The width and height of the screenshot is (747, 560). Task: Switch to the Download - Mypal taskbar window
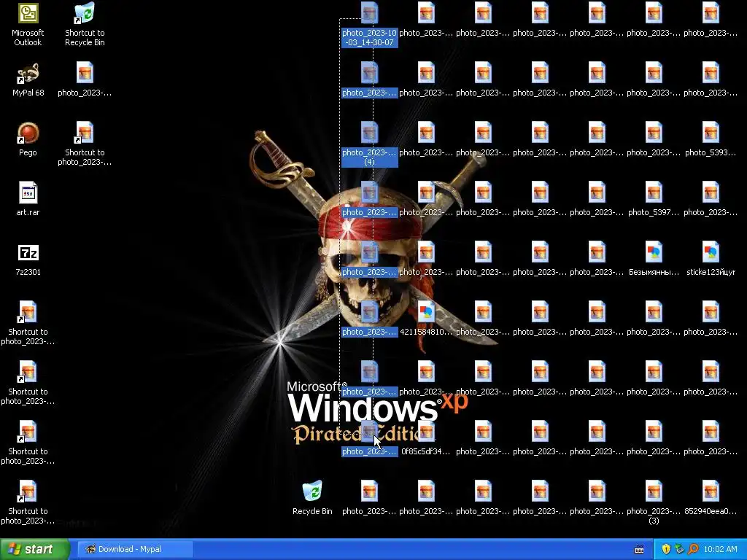point(135,549)
